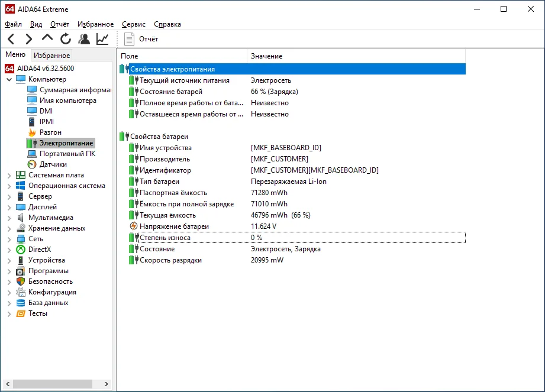Image resolution: width=545 pixels, height=392 pixels.
Task: Expand the Устройства tree node
Action: tap(9, 261)
